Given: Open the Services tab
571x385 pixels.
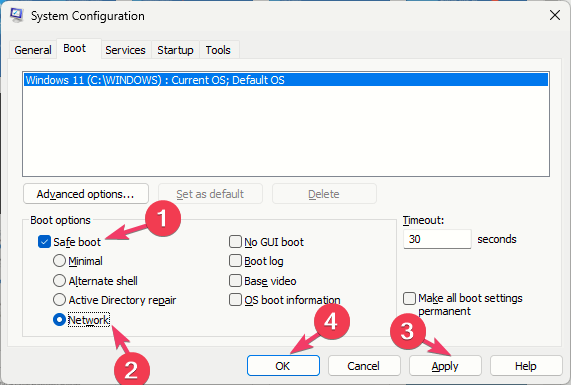Looking at the screenshot, I should pyautogui.click(x=125, y=50).
